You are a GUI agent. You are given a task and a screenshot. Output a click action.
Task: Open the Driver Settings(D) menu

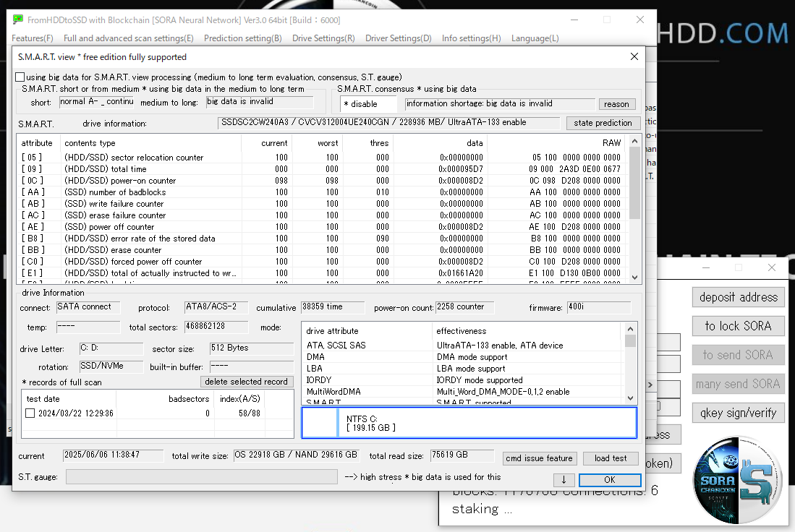click(399, 38)
